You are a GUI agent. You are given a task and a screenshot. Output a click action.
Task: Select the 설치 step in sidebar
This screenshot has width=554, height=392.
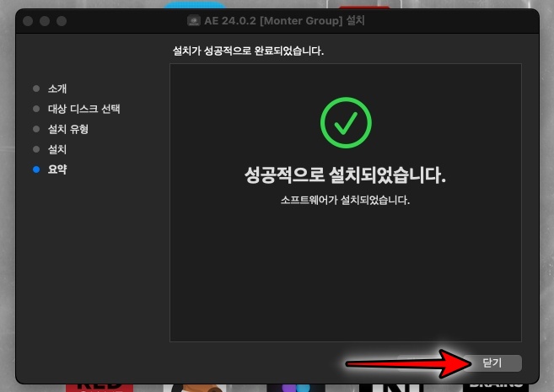[57, 149]
